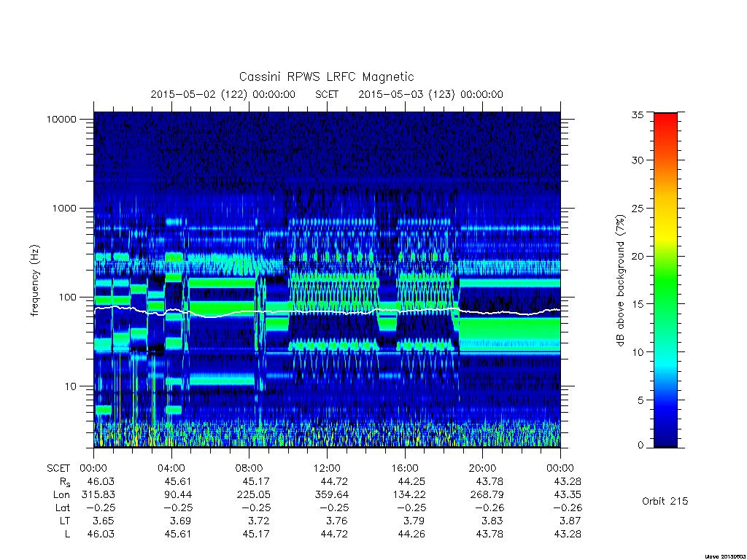Click the colorbar tick label 10
This screenshot has height=560, width=747.
click(x=638, y=352)
